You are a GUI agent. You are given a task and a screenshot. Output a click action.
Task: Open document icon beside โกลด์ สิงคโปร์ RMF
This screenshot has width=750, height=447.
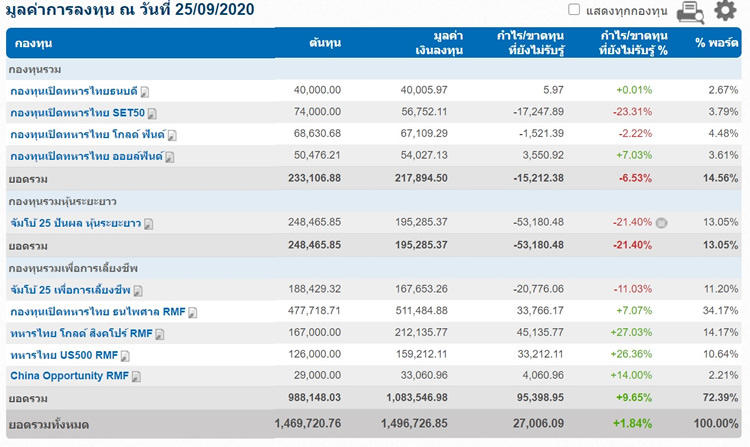tap(160, 335)
